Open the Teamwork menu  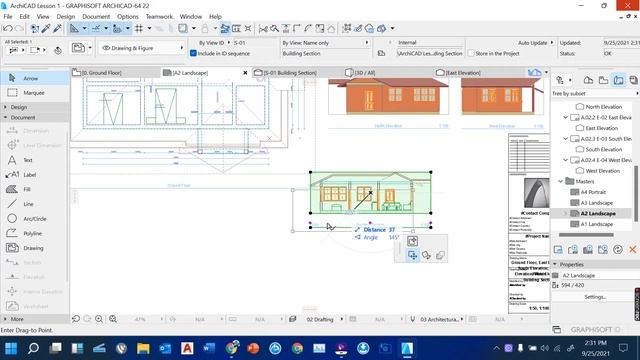[159, 17]
